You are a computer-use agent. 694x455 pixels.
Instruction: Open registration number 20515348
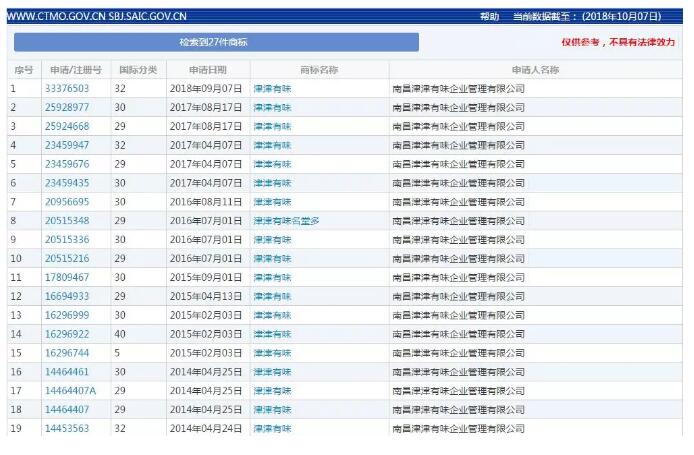pos(67,221)
